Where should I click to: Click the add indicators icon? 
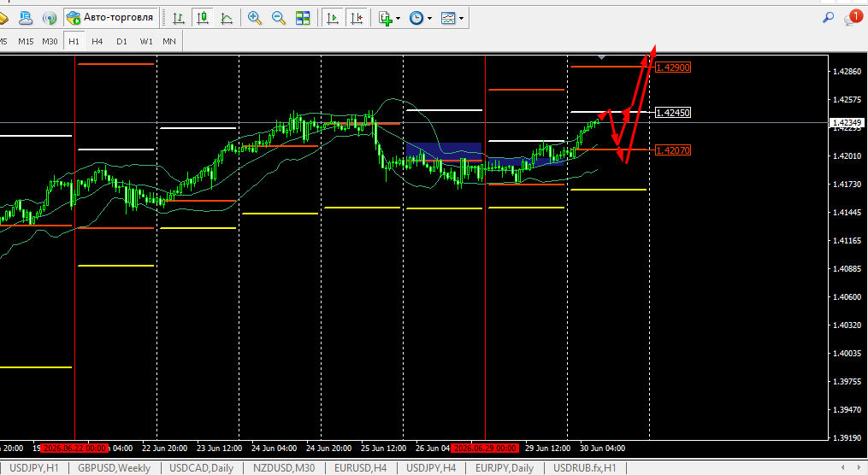tap(386, 18)
